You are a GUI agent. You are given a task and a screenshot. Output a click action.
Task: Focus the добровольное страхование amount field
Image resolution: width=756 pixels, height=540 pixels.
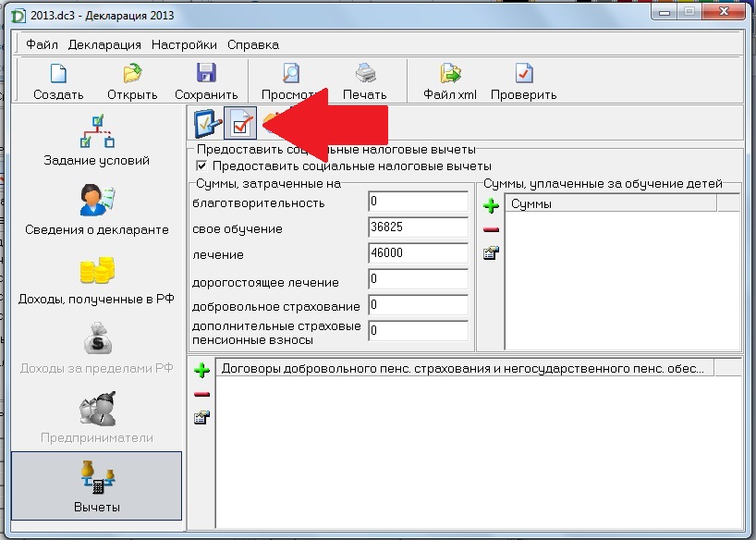(418, 305)
